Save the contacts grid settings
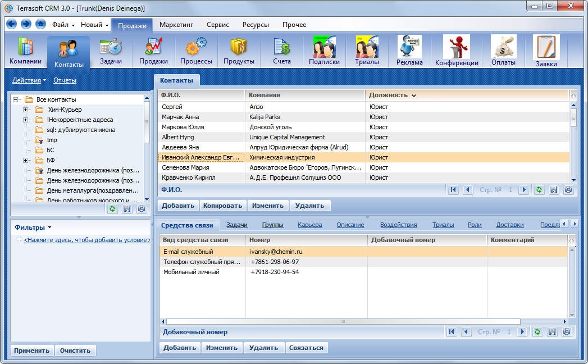This screenshot has height=364, width=588. 554,190
